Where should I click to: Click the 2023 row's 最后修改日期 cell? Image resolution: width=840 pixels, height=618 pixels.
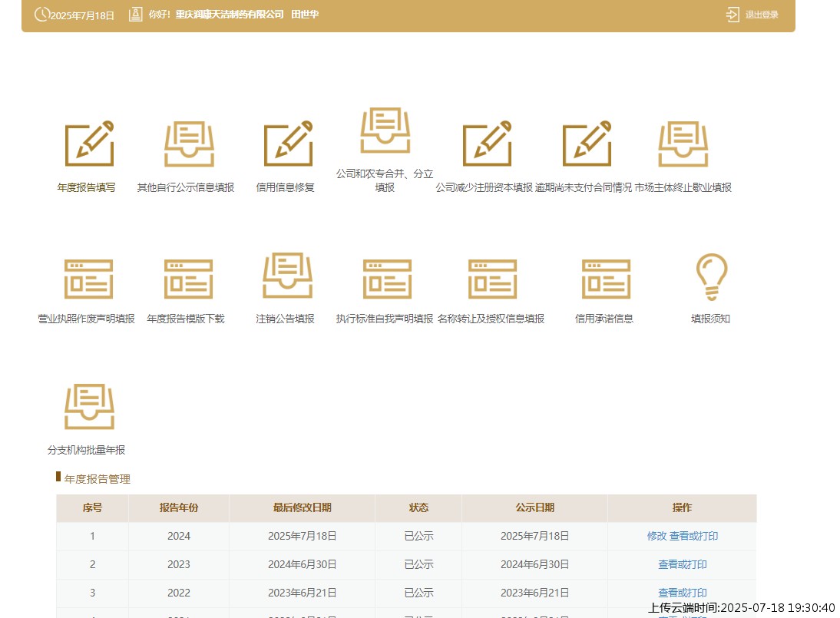pos(303,564)
